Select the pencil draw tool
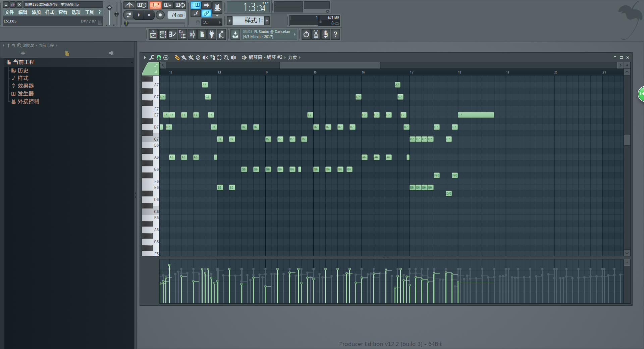Image resolution: width=644 pixels, height=349 pixels. (177, 58)
